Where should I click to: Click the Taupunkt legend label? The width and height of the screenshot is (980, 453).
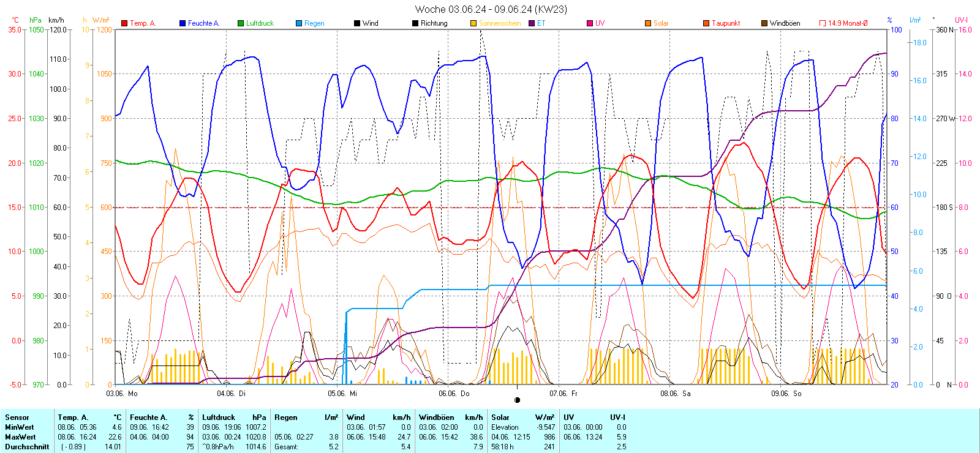(726, 23)
